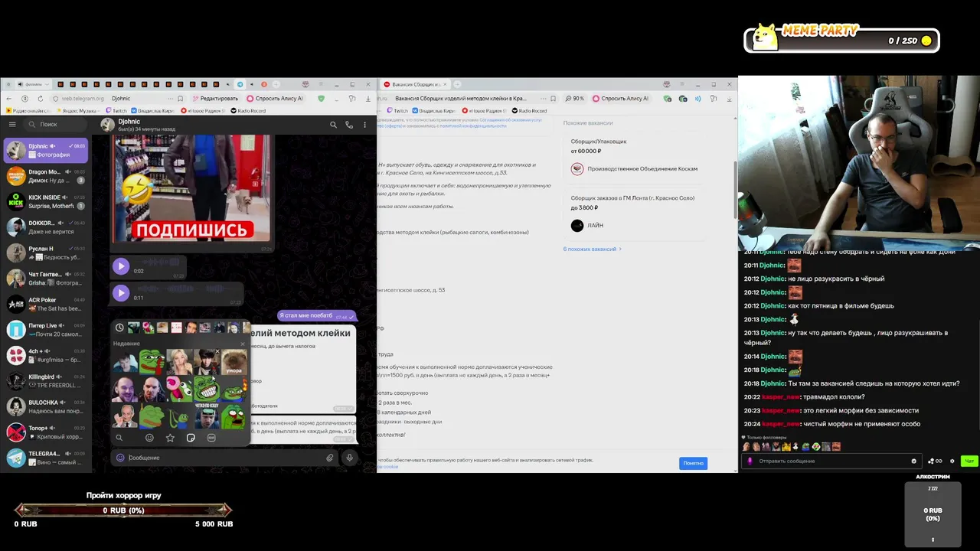Viewport: 980px width, 551px height.
Task: Switch to favorites star tab in picker
Action: tap(170, 438)
